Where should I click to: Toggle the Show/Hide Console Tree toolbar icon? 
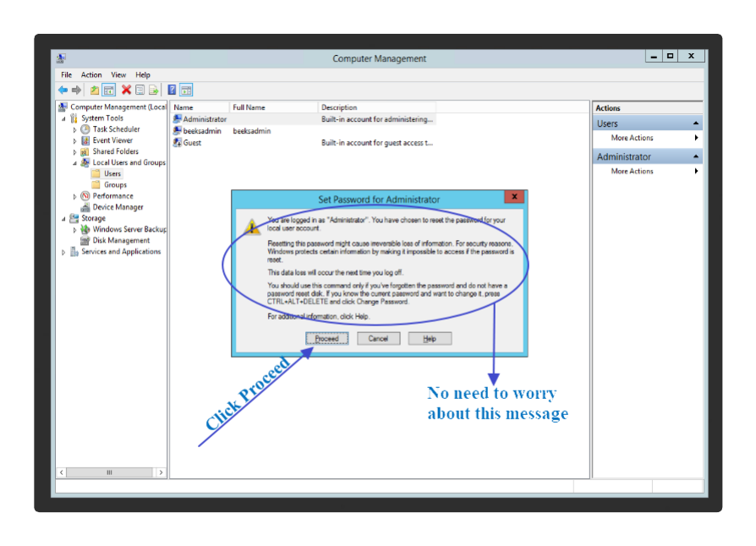pos(109,90)
